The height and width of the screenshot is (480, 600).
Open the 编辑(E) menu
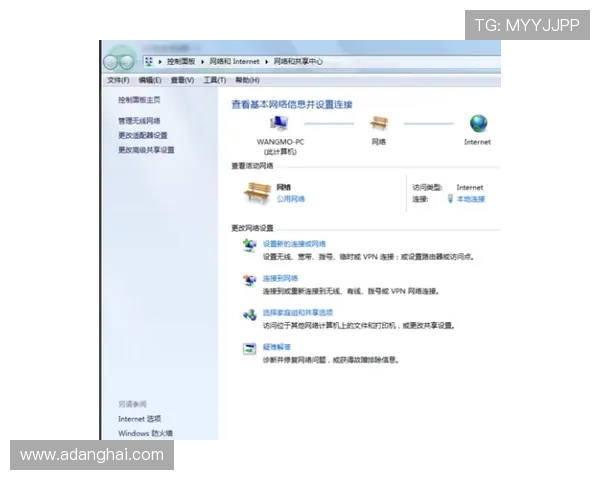click(150, 80)
